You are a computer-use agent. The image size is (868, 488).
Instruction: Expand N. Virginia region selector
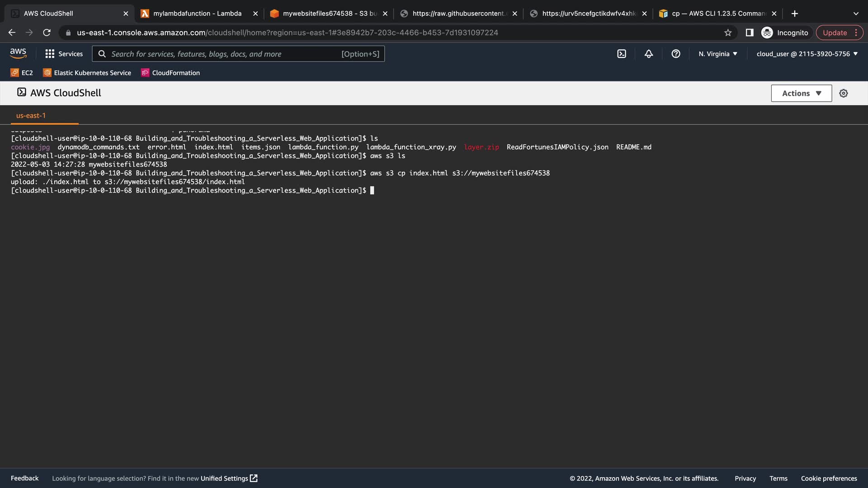[x=718, y=54]
